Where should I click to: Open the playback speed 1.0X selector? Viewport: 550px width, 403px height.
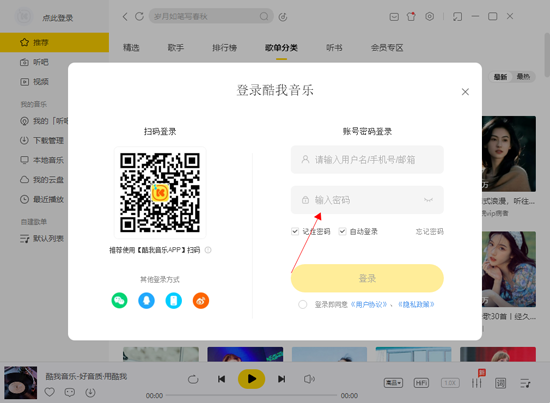click(450, 383)
